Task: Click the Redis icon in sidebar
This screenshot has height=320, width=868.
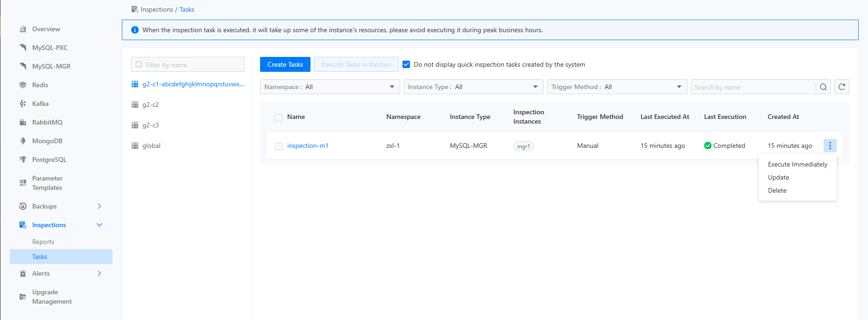Action: tap(23, 85)
